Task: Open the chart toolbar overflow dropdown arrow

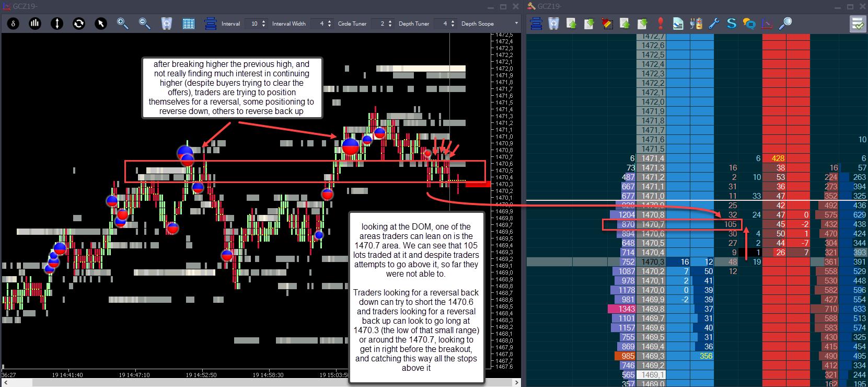Action: [517, 23]
